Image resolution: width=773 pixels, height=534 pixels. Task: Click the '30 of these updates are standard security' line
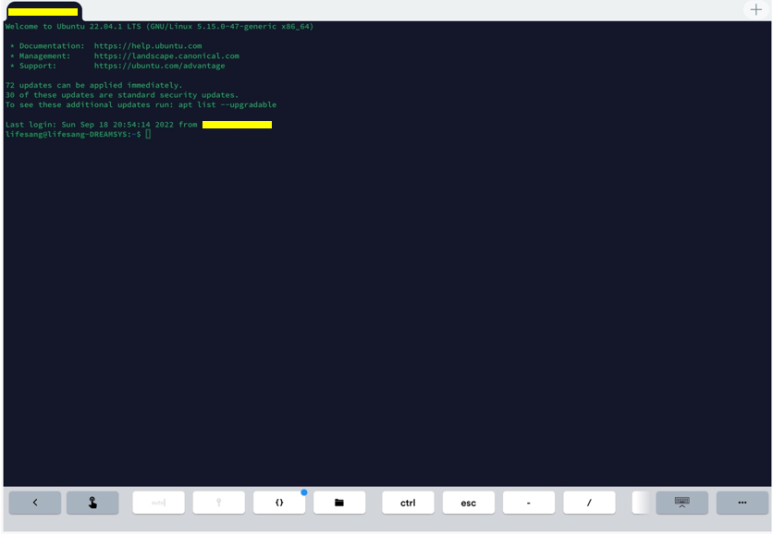122,95
